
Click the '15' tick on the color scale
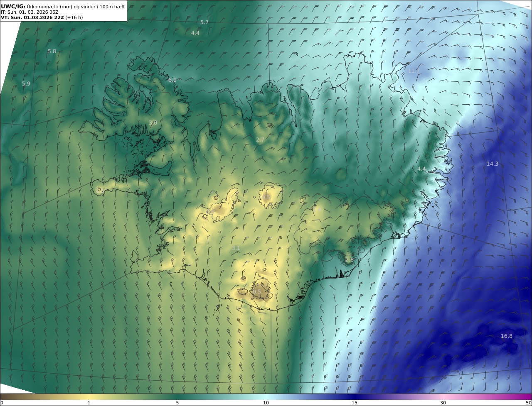pos(355,403)
